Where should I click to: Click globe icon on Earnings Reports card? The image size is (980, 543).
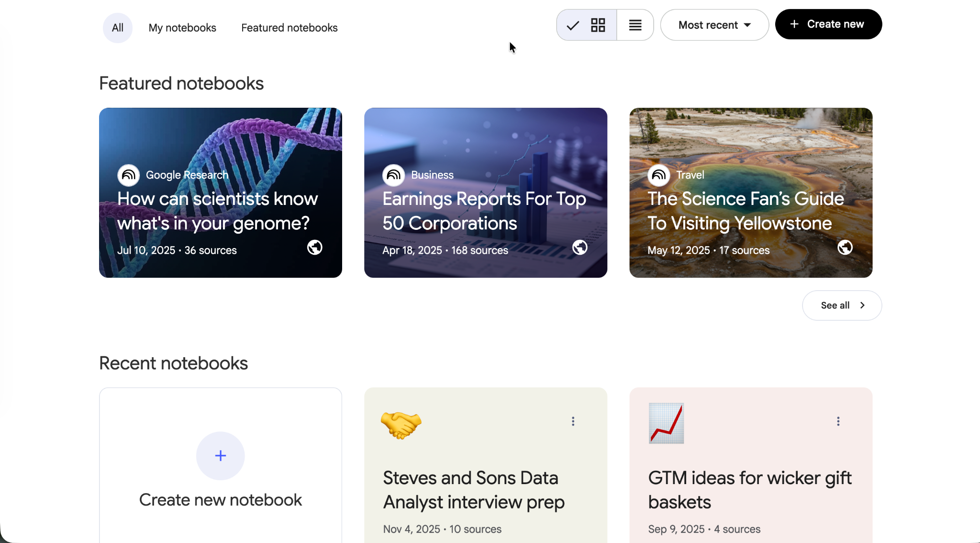pyautogui.click(x=579, y=248)
